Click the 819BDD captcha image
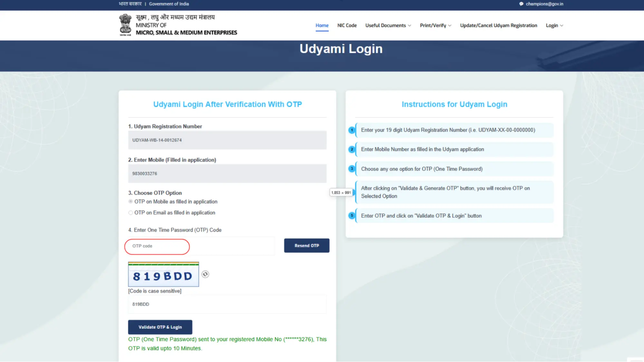644x362 pixels. 163,274
